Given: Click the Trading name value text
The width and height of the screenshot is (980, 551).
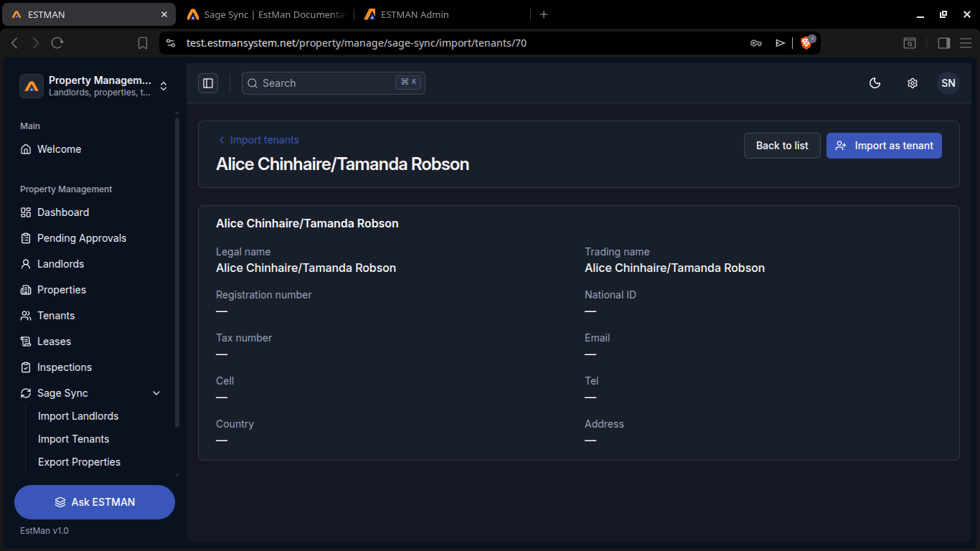Looking at the screenshot, I should (x=675, y=268).
